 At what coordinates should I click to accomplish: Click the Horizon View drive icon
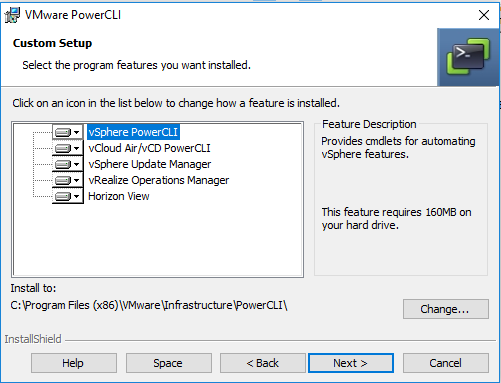[x=63, y=196]
